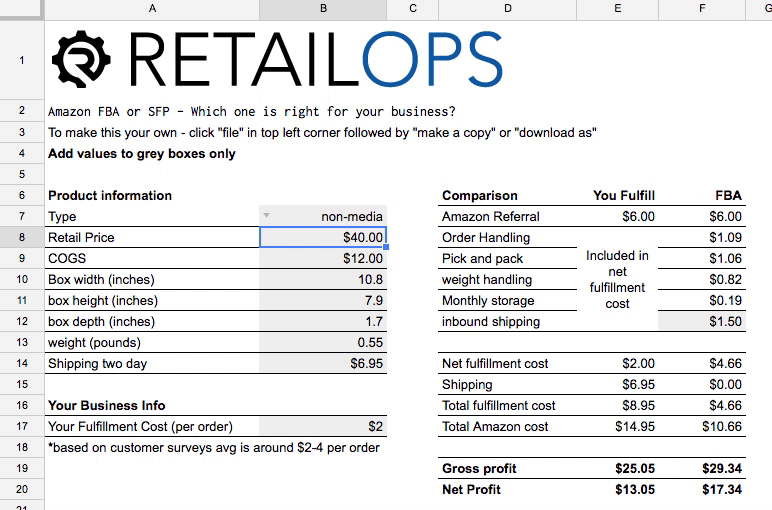The height and width of the screenshot is (510, 772).
Task: Click the 'Included in net fulfillment cost' cell
Action: pos(617,279)
